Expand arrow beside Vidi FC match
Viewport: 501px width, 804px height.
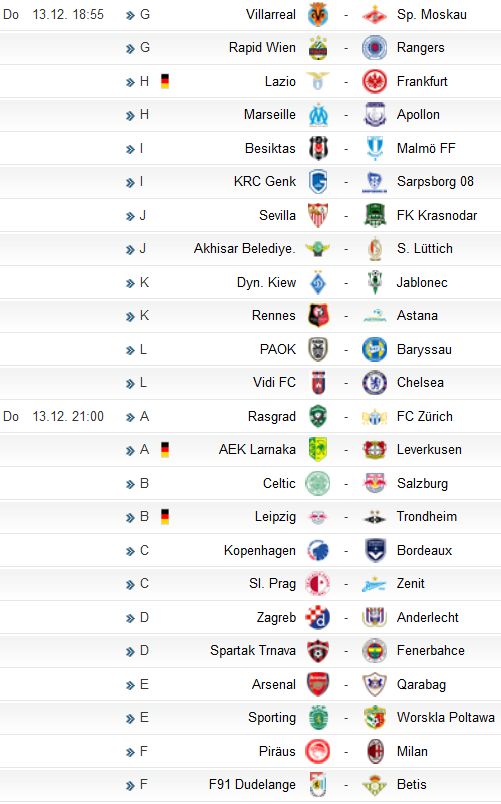[x=130, y=384]
